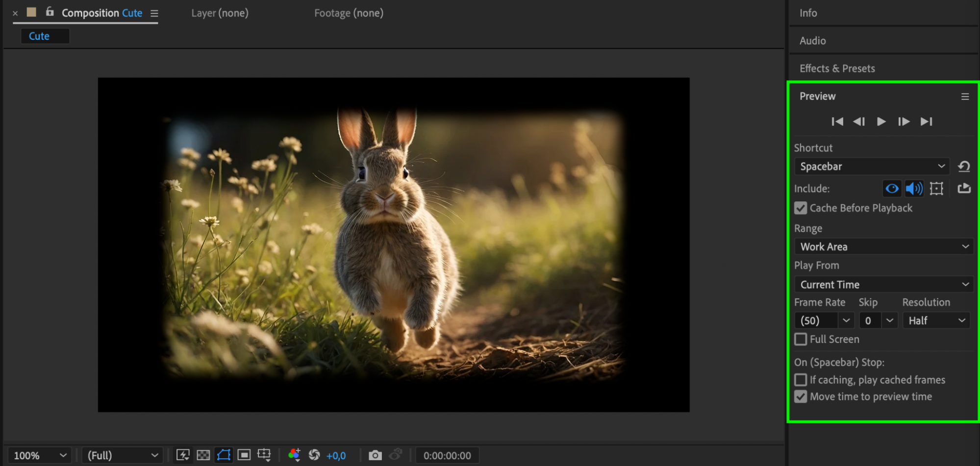Click the reset exposure aperture icon
The image size is (980, 466).
pos(314,455)
